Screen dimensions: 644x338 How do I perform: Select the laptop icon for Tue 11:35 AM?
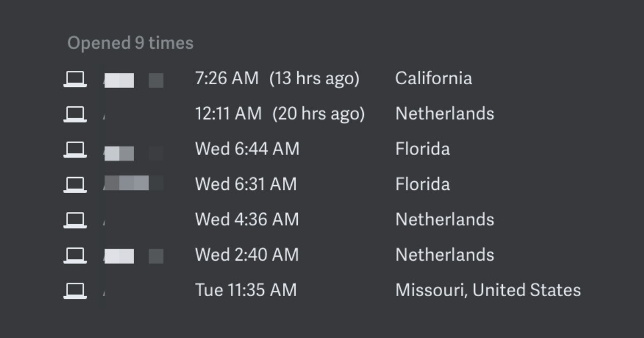(75, 291)
